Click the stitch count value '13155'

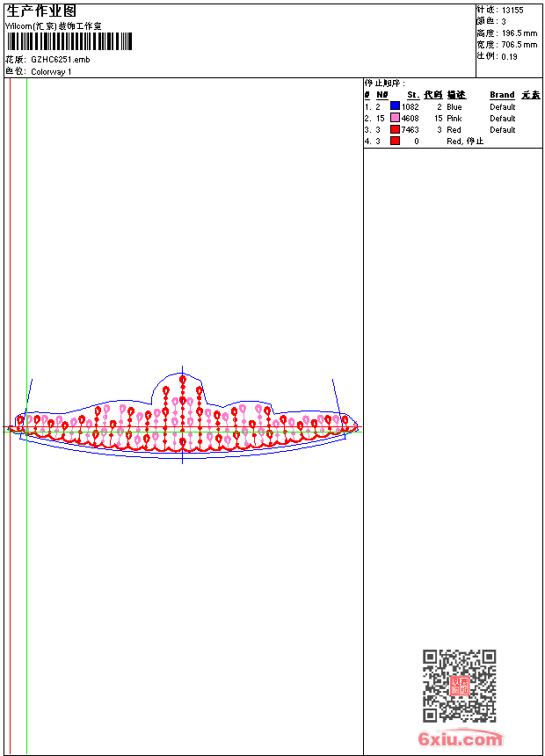512,11
